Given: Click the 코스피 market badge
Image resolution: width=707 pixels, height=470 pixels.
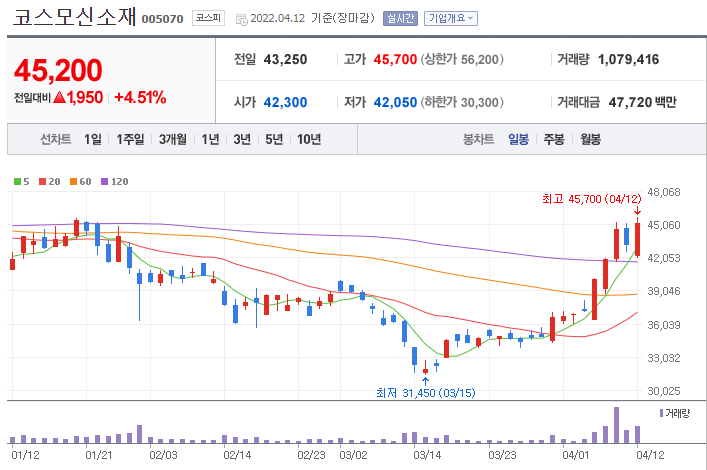Looking at the screenshot, I should point(208,18).
